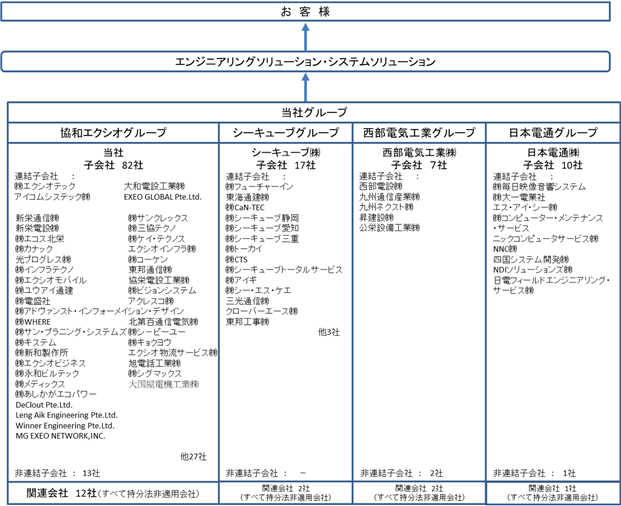Select ㈱毎日映像音響システム entry

[x=539, y=186]
